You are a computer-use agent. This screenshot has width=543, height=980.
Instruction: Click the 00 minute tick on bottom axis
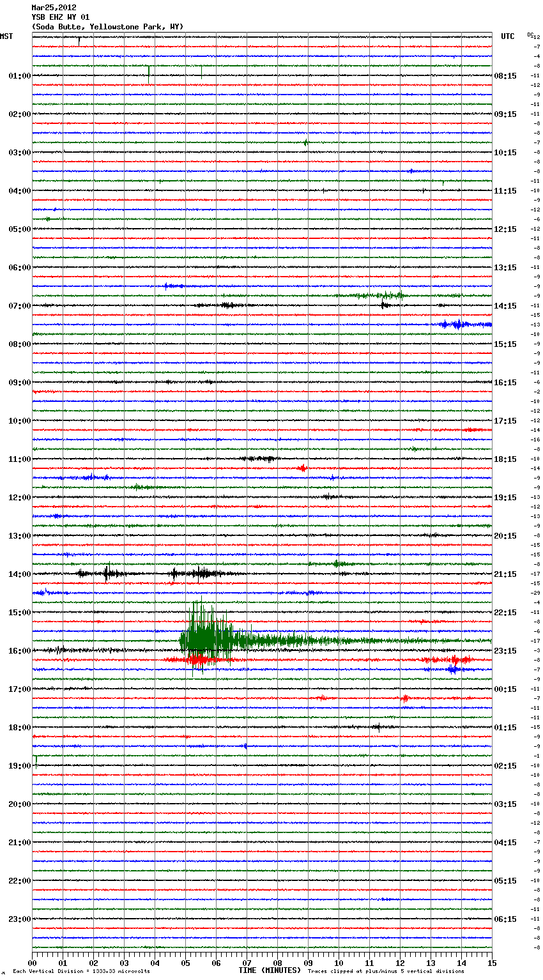tap(32, 963)
